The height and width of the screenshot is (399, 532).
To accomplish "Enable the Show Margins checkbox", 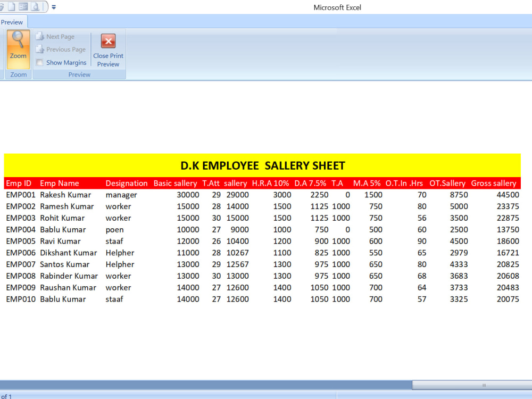I will point(40,62).
